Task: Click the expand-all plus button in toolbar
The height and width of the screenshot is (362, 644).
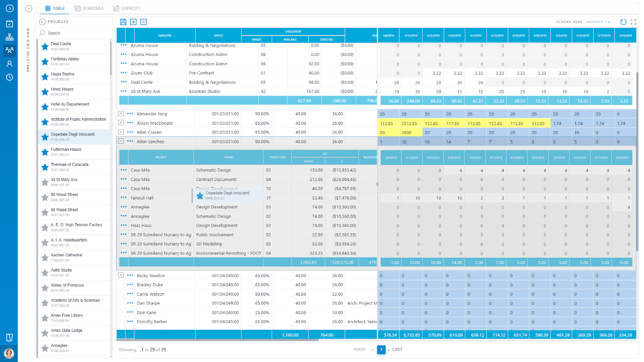Action: pyautogui.click(x=133, y=22)
